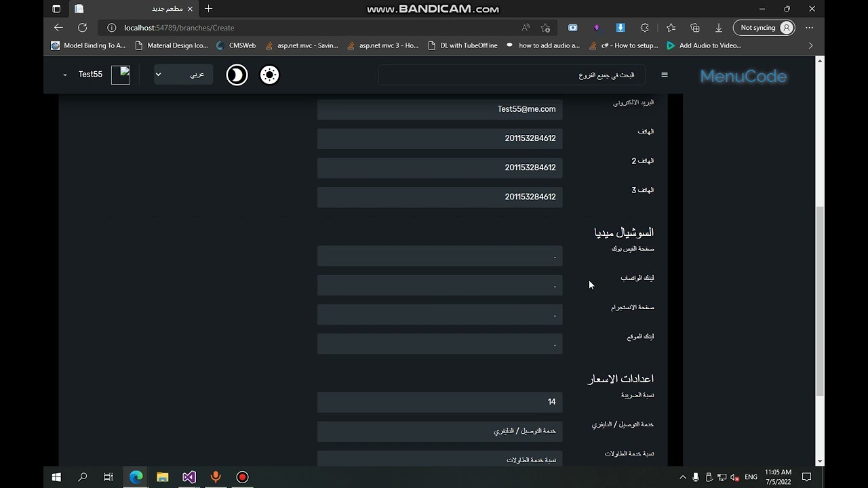Click the red Bandicam record taskbar icon

242,477
